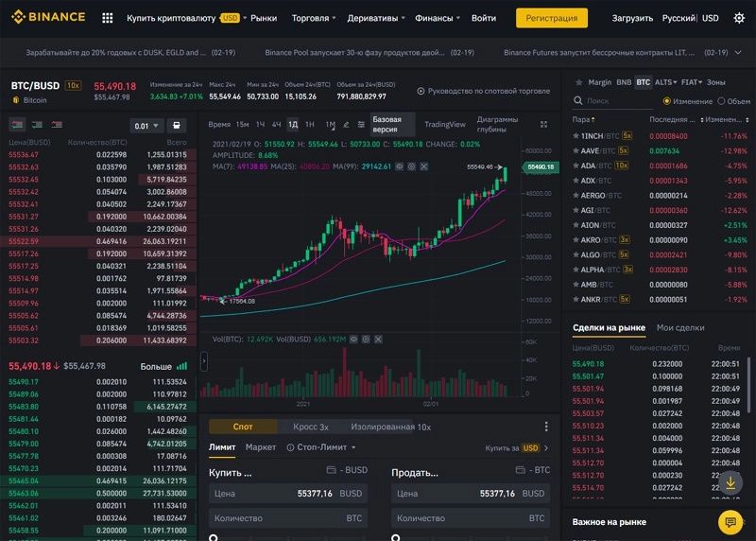Open Руководство по спотовой торговле link
756x541 pixels.
(x=483, y=91)
